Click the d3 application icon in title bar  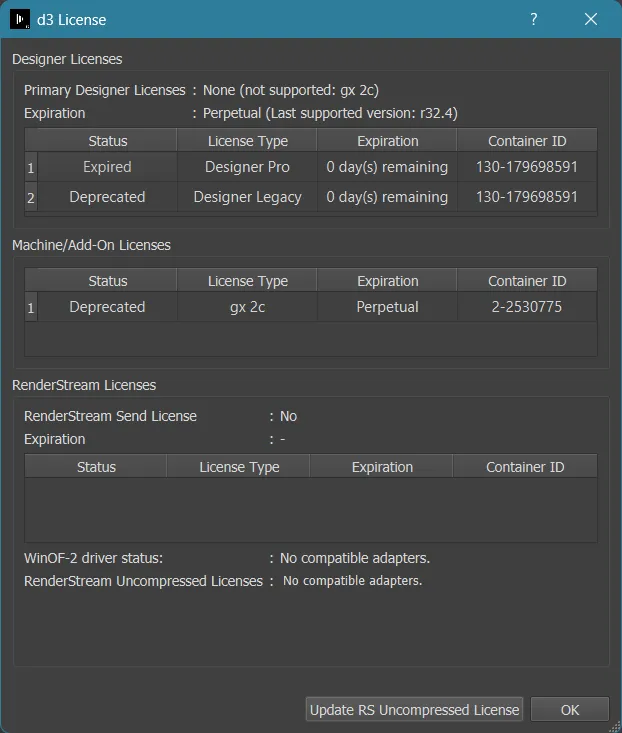point(20,19)
